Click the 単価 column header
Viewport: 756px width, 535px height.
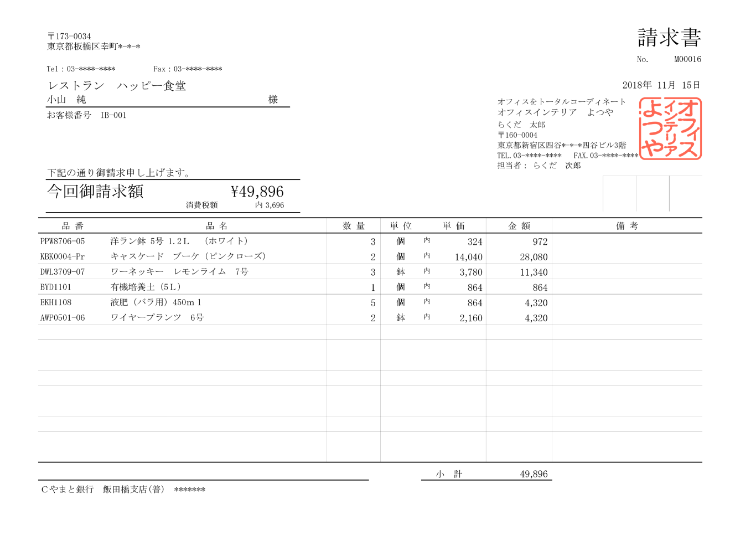tap(454, 226)
